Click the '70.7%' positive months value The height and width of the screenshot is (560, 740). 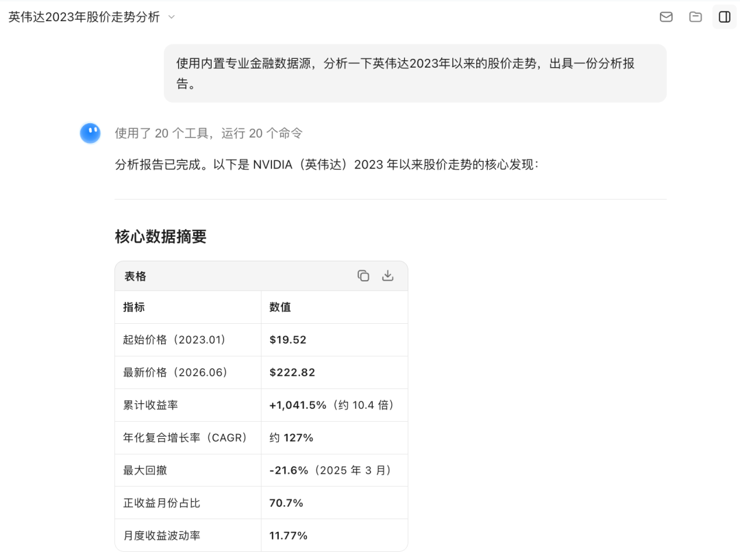pos(286,503)
